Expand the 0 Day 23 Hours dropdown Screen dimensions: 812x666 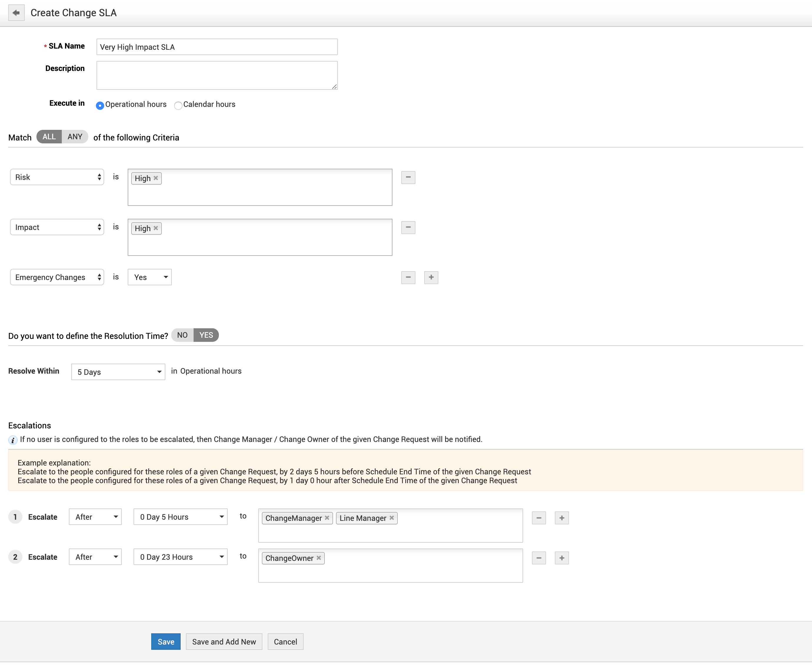pos(180,557)
